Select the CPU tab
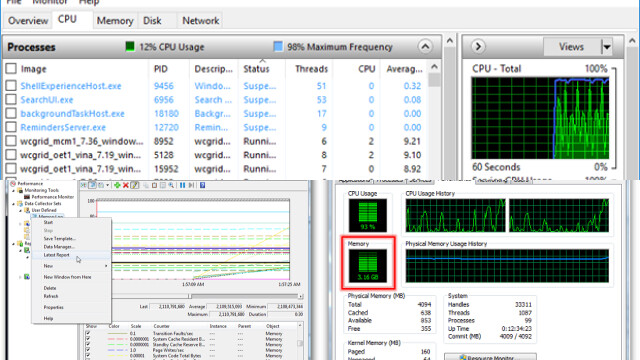 pos(67,19)
